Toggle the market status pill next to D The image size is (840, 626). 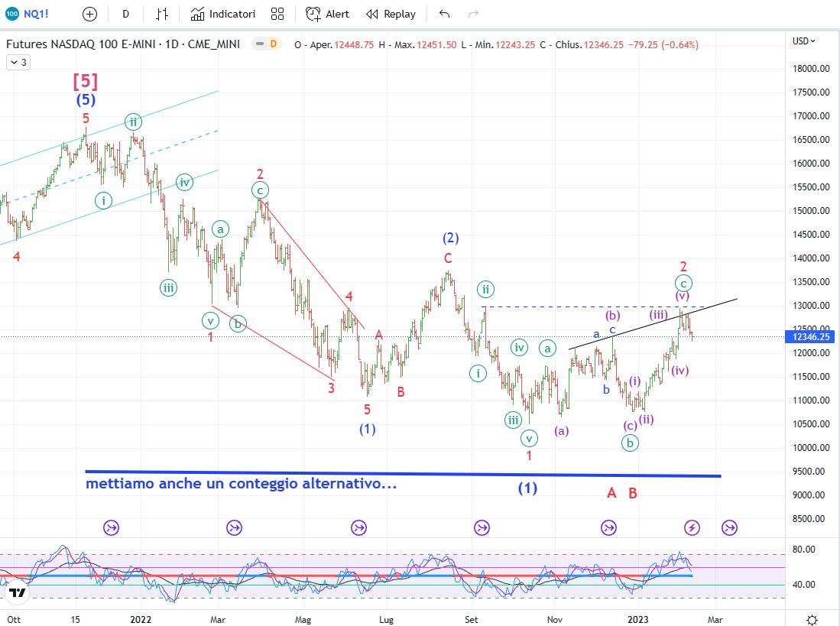[x=259, y=44]
